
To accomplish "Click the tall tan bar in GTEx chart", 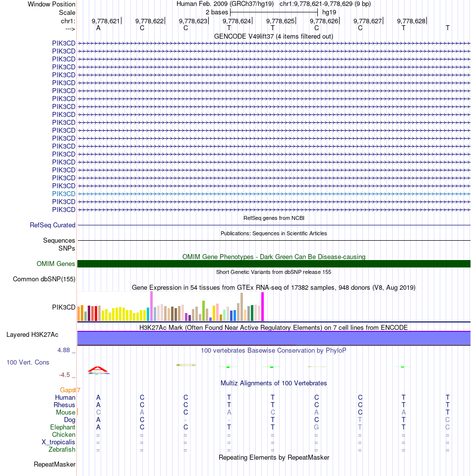I will coord(241,307).
